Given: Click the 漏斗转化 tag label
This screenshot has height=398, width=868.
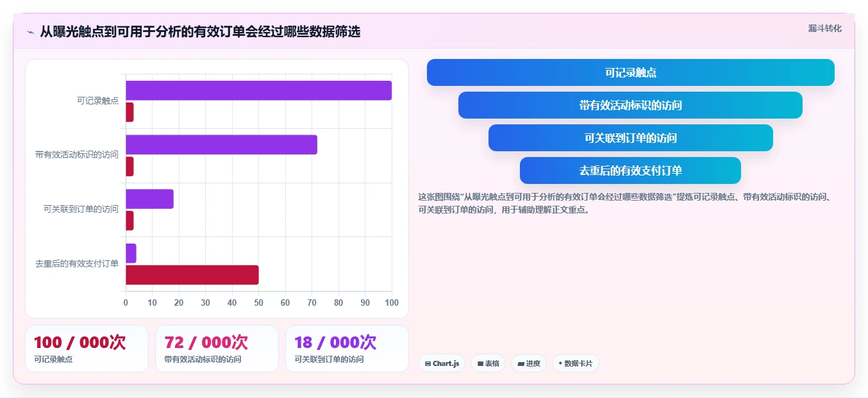Looking at the screenshot, I should tap(824, 28).
